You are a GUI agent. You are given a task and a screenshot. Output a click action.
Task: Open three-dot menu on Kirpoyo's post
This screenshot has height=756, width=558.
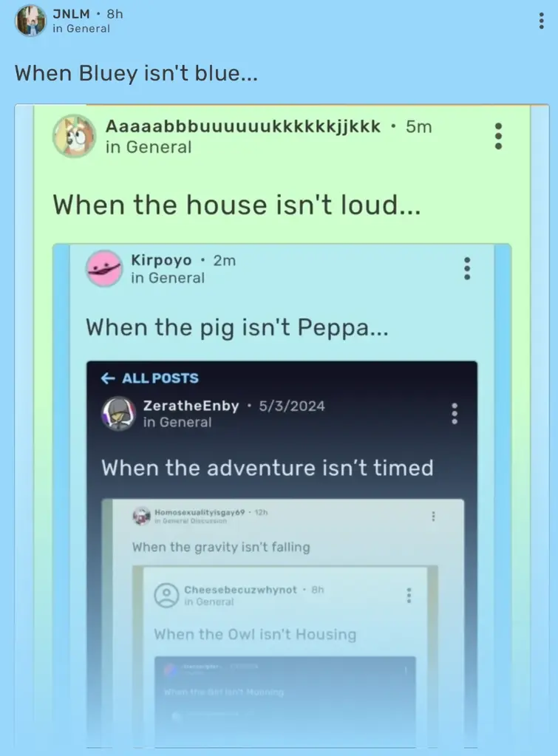pos(467,268)
